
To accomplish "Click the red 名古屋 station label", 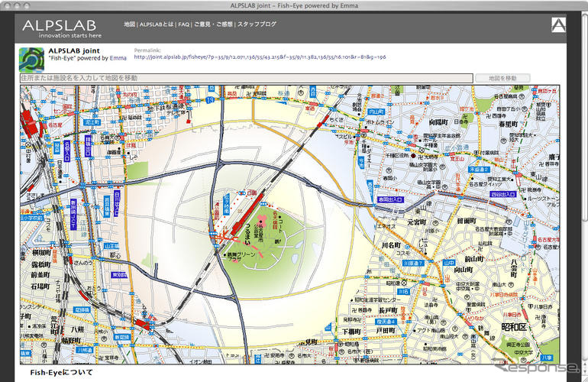I will point(55,125).
